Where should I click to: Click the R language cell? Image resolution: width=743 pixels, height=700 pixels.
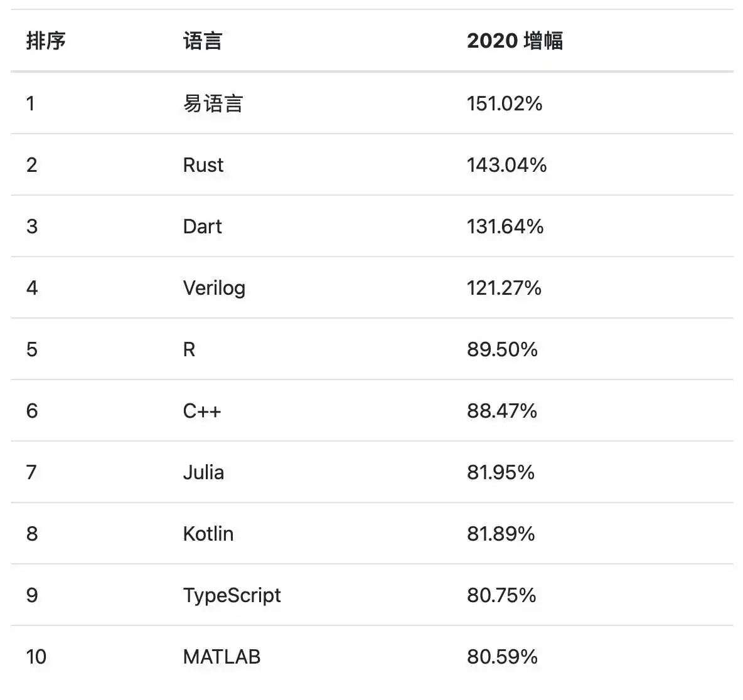point(189,349)
